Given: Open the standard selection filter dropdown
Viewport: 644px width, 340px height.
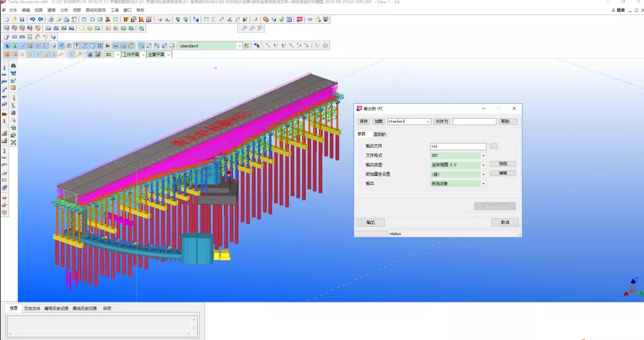Looking at the screenshot, I should pyautogui.click(x=239, y=46).
